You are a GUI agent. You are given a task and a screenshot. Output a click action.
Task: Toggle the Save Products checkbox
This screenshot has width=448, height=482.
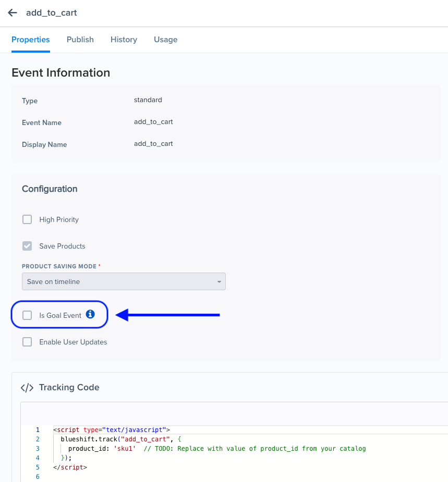27,246
